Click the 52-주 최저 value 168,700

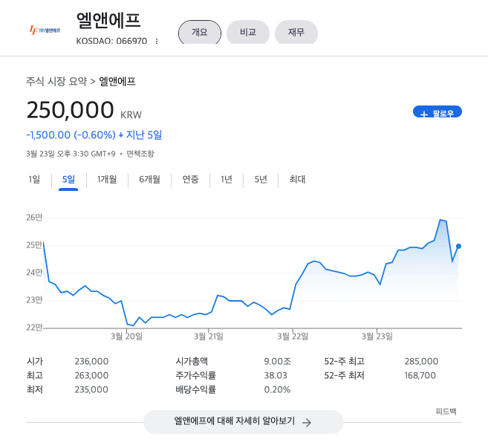point(420,375)
